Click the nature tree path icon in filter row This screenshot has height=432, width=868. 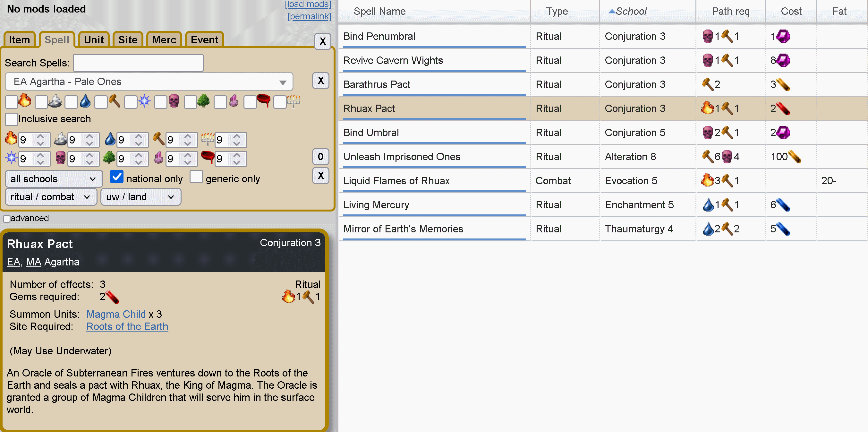click(203, 101)
